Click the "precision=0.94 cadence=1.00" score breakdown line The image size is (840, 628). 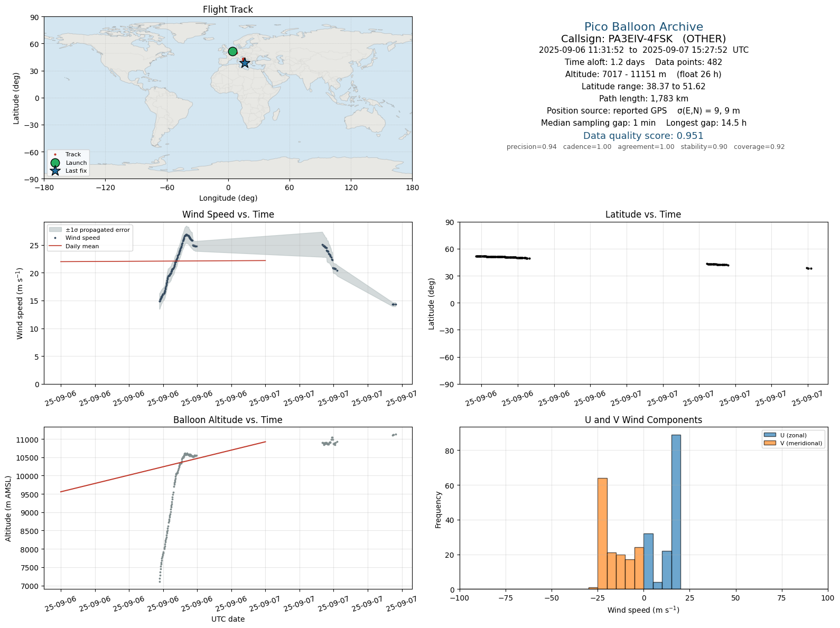click(x=646, y=147)
